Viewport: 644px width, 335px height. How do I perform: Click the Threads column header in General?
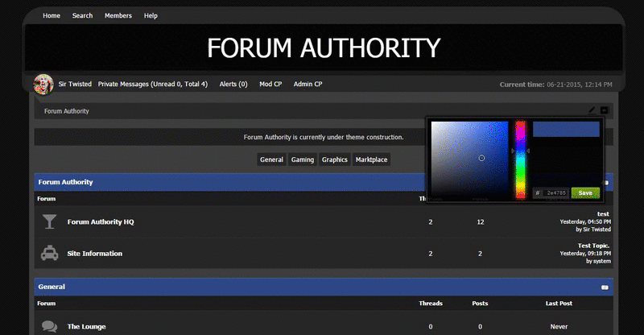[x=431, y=304]
